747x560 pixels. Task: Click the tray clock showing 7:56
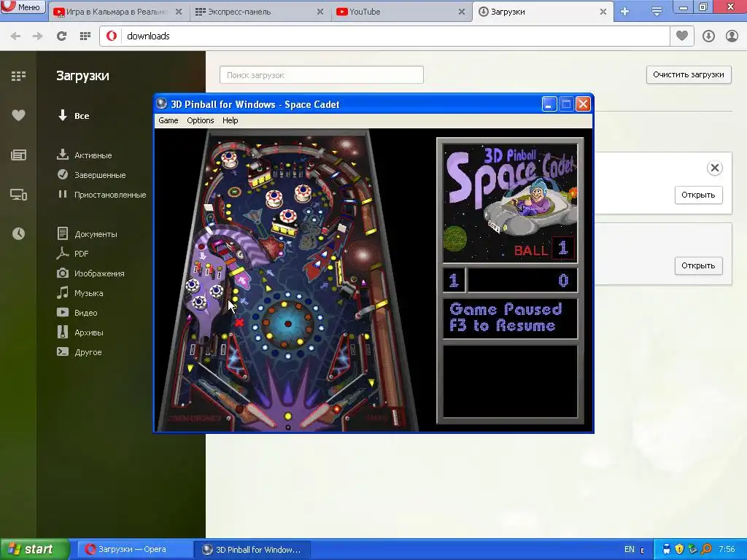pyautogui.click(x=727, y=550)
